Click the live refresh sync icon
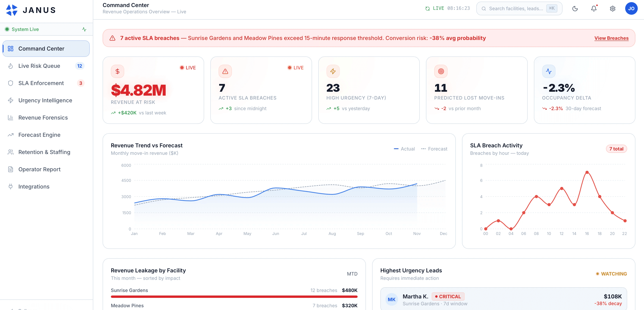This screenshot has height=310, width=644. click(428, 8)
